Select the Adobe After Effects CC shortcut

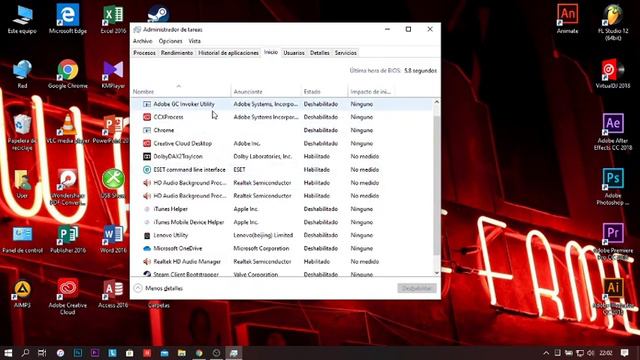click(x=613, y=132)
